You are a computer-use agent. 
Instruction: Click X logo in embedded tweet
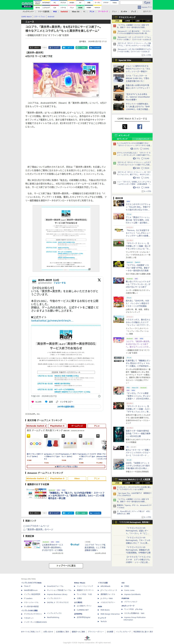(x=99, y=280)
